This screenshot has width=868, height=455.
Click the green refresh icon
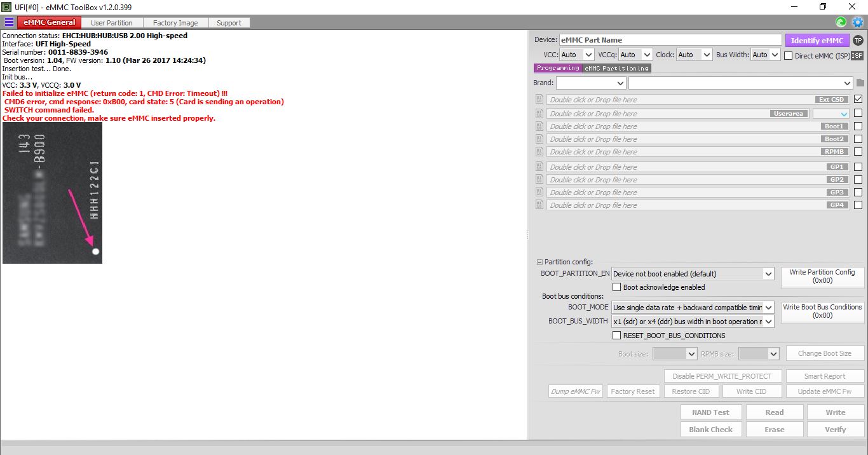coord(841,22)
